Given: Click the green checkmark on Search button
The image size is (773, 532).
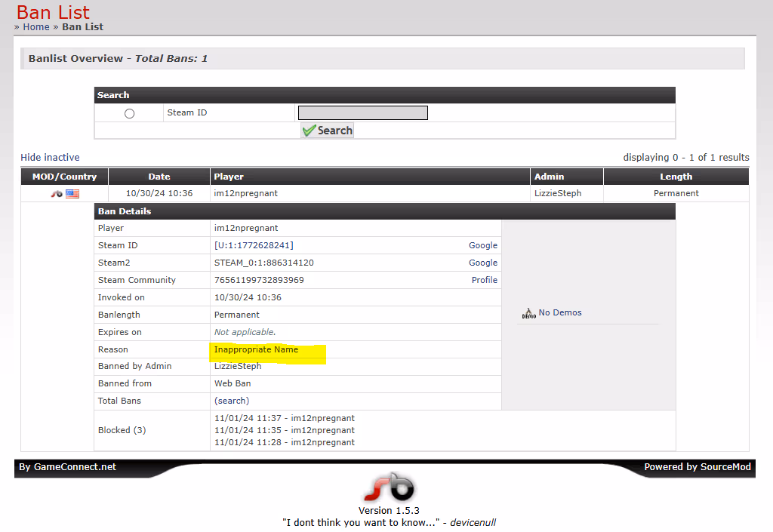Looking at the screenshot, I should pyautogui.click(x=309, y=131).
